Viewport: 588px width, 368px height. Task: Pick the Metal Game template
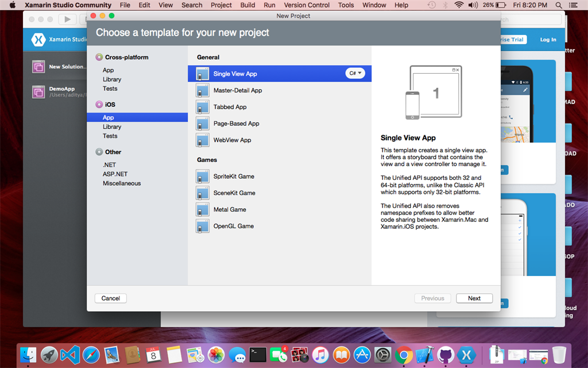coord(280,209)
